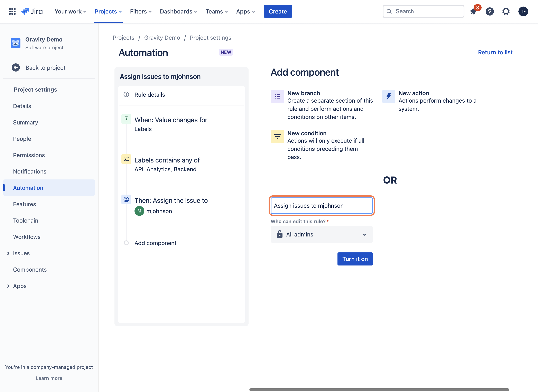The image size is (538, 392).
Task: Click the horizontal scrollbar at bottom
Action: coord(379,390)
